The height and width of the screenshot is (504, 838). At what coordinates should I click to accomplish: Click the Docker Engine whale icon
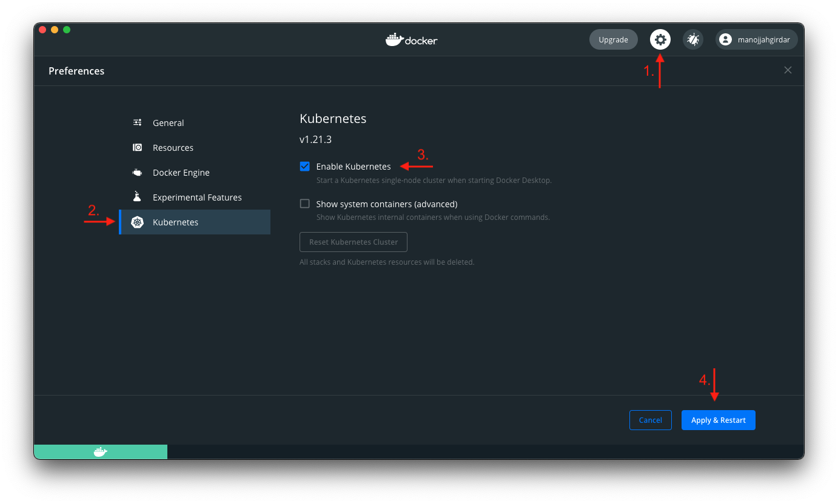click(x=138, y=172)
